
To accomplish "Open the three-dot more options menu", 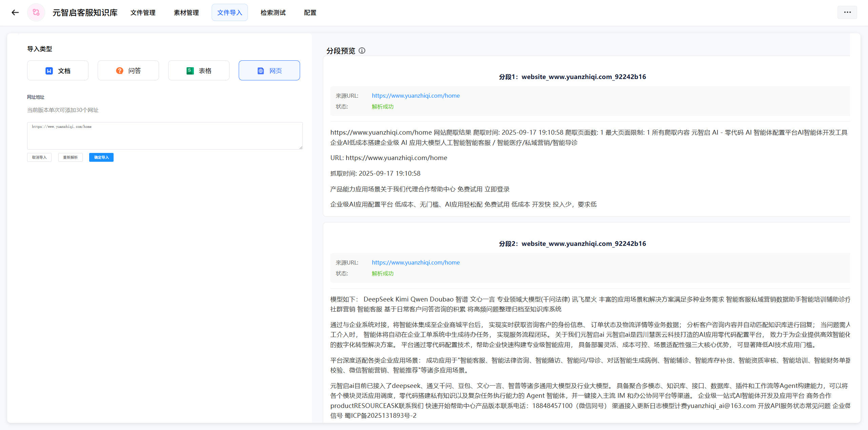I will (x=847, y=12).
